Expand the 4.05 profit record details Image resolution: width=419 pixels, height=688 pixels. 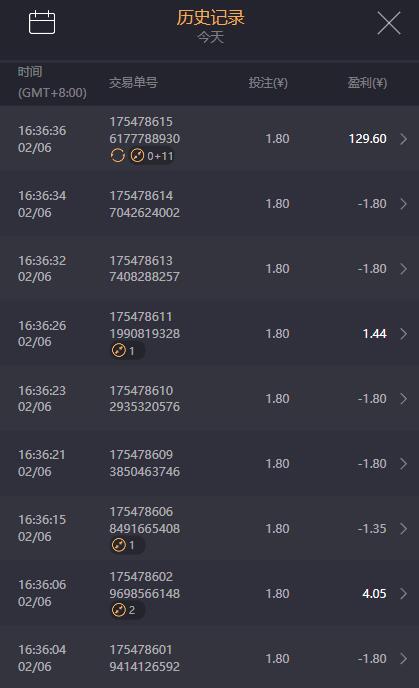click(x=404, y=594)
